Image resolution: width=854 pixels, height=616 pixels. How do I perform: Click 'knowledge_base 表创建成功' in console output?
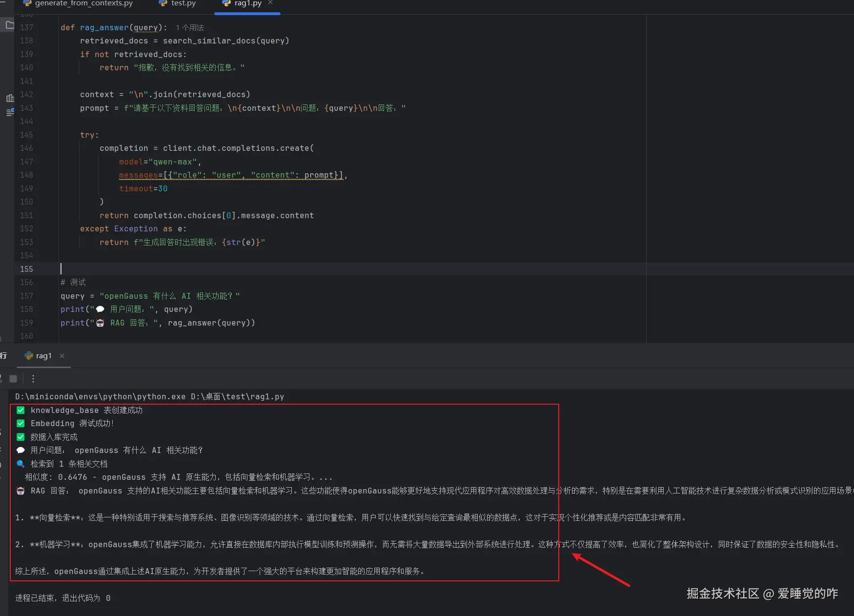(x=86, y=411)
